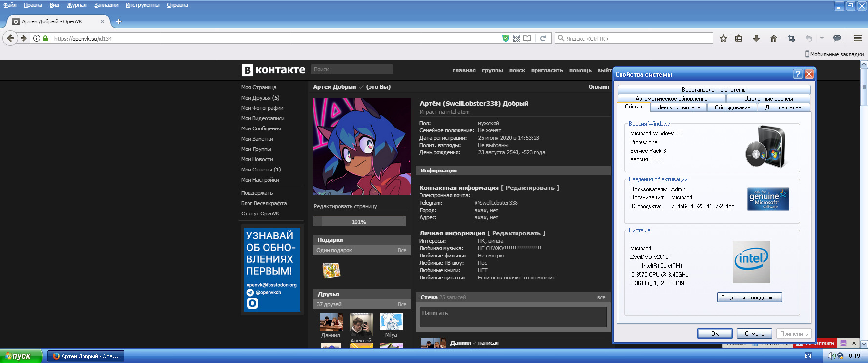Expand the undo history dropdown arrow

click(822, 38)
